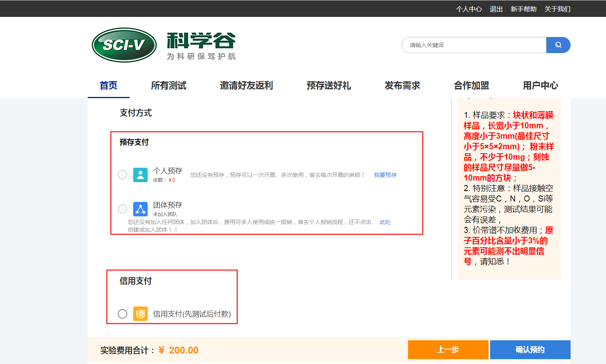The image size is (606, 364).
Task: Click the personal deposit user icon
Action: coord(140,175)
